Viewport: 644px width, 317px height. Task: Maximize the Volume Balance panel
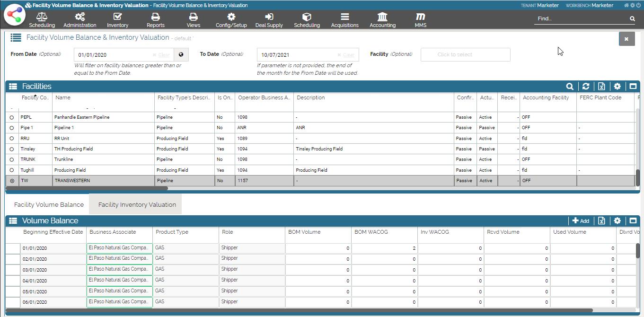pos(633,221)
